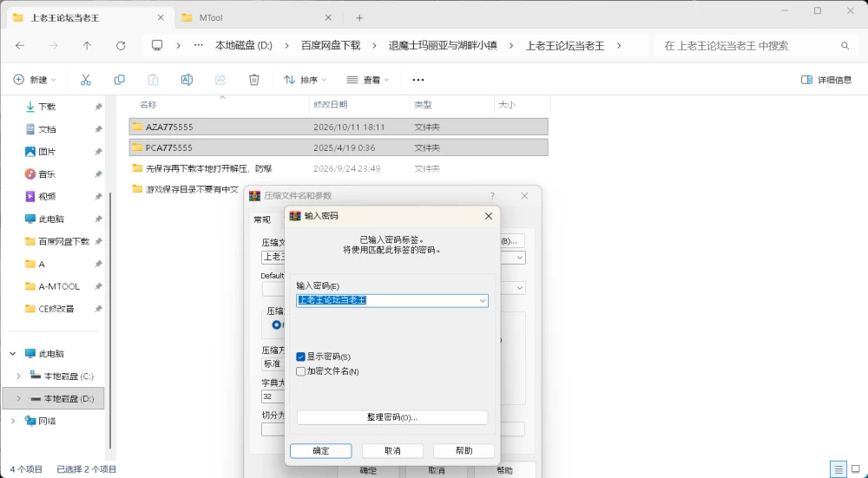Image resolution: width=868 pixels, height=478 pixels.
Task: Refresh the current folder view
Action: [x=121, y=46]
